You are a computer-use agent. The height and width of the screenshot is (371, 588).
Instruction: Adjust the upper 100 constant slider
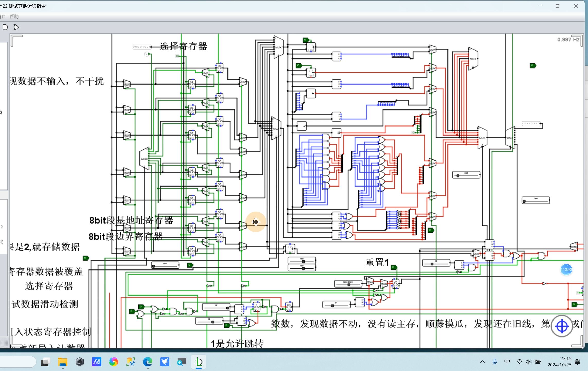click(x=302, y=260)
